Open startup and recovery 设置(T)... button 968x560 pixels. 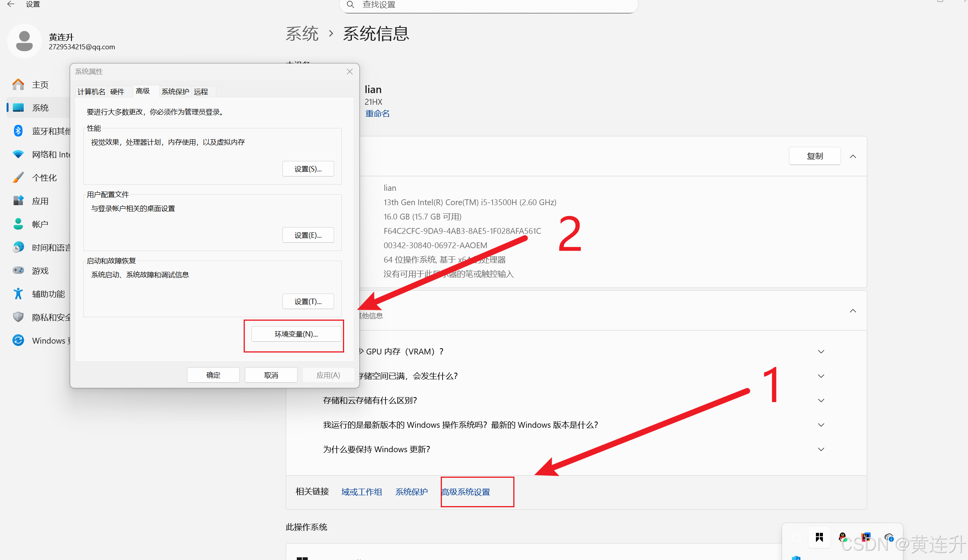click(308, 301)
